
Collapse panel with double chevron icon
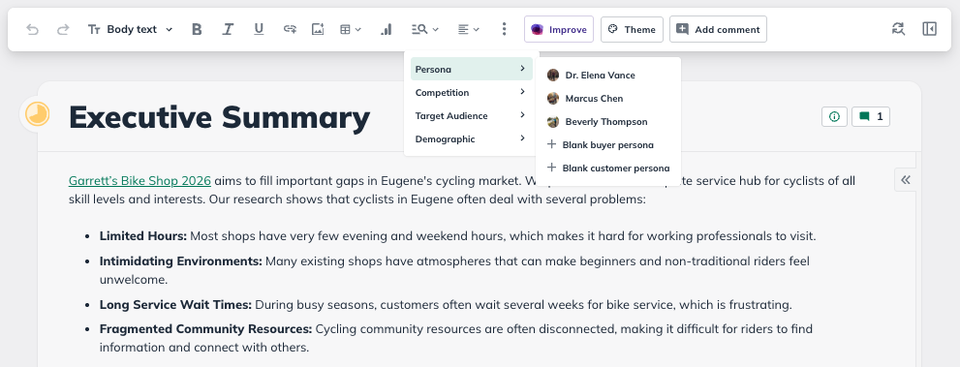(x=906, y=180)
